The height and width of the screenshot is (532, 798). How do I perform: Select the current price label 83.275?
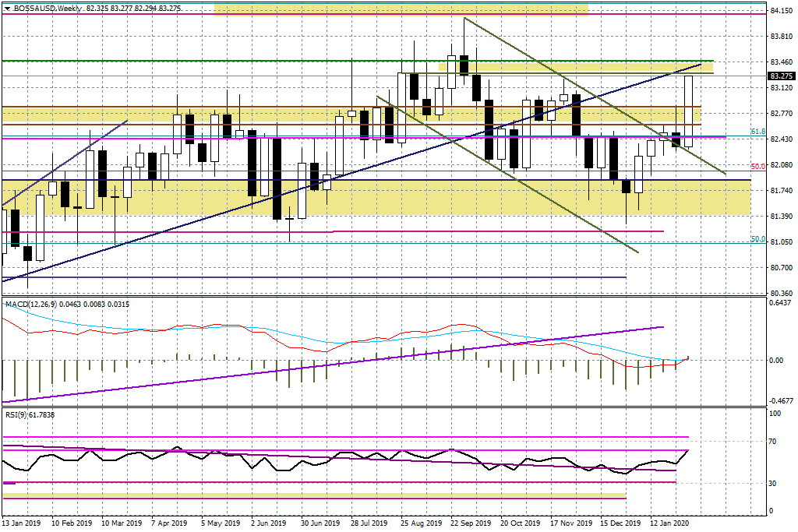click(x=781, y=76)
